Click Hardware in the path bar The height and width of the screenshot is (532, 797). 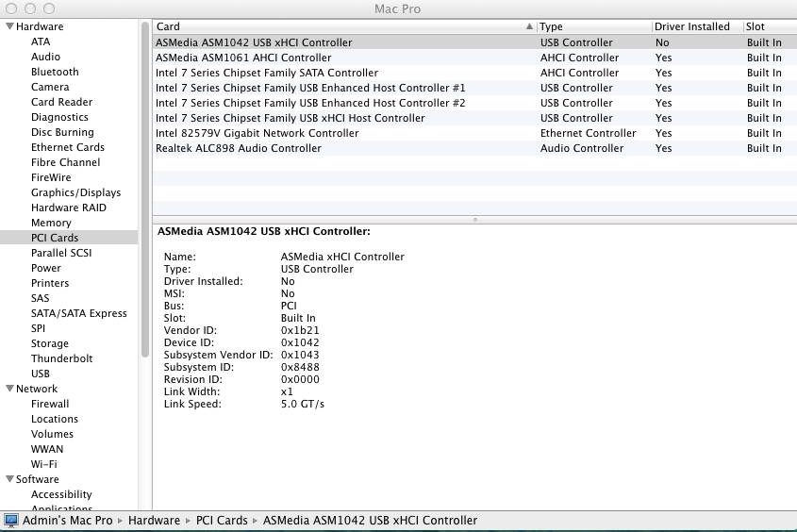pyautogui.click(x=154, y=521)
